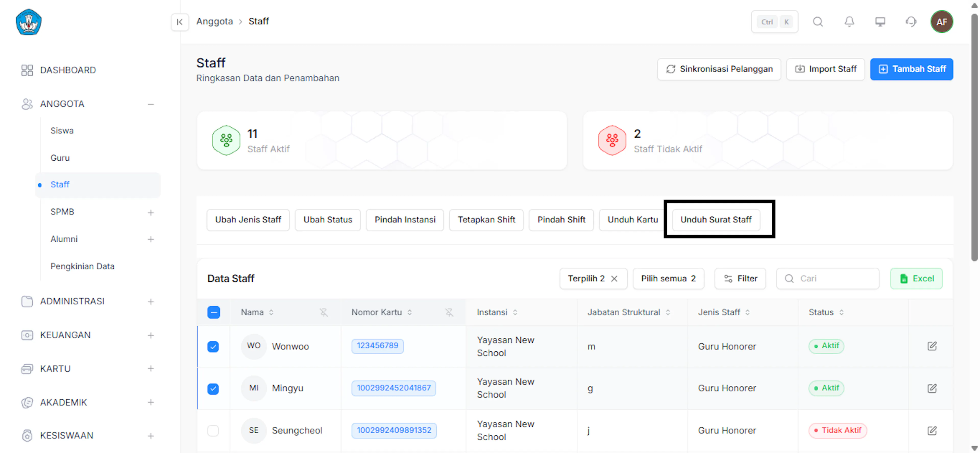Edit Seungcheol's row with the pencil icon
980x453 pixels.
tap(932, 431)
